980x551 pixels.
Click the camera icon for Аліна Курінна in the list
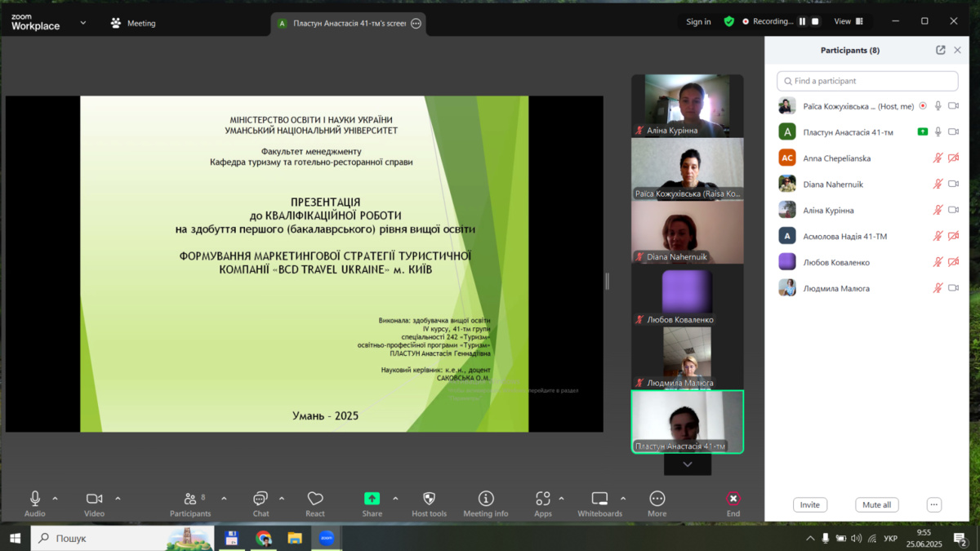click(x=953, y=211)
